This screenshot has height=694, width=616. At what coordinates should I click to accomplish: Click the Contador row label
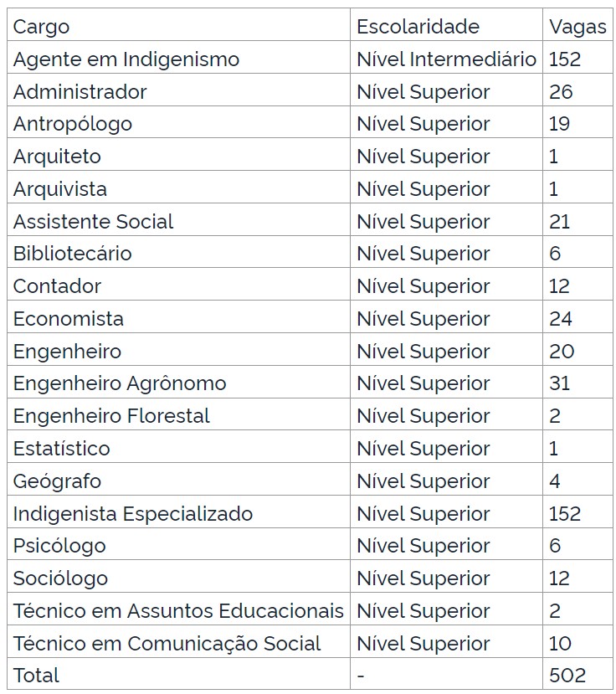pyautogui.click(x=57, y=286)
